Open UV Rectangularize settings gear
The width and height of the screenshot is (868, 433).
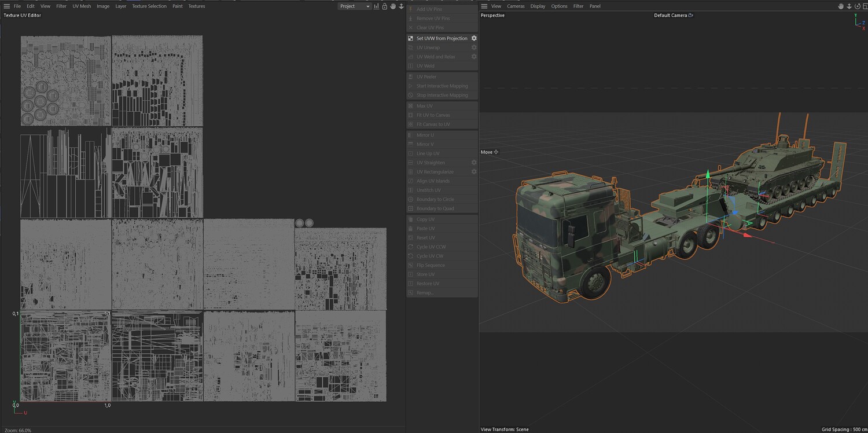(474, 172)
